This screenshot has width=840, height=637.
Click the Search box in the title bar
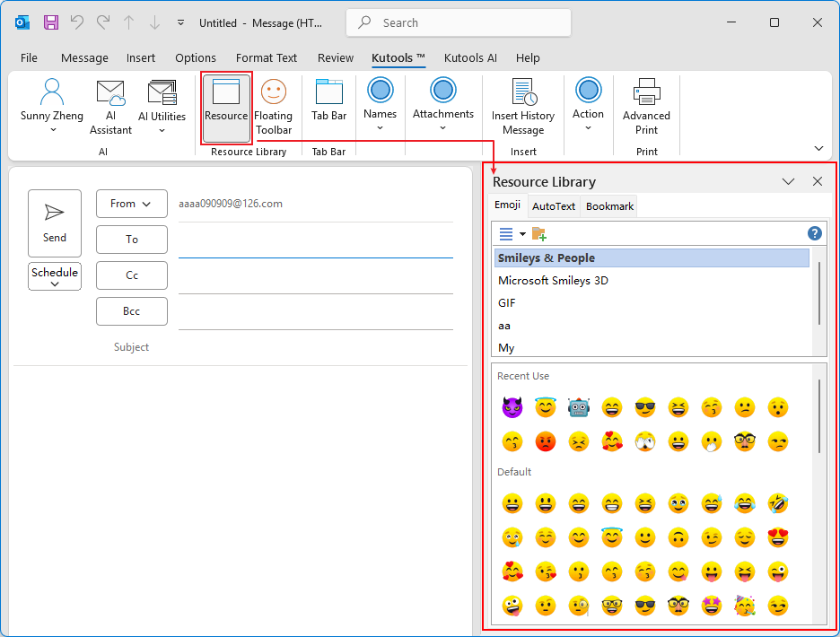coord(459,22)
